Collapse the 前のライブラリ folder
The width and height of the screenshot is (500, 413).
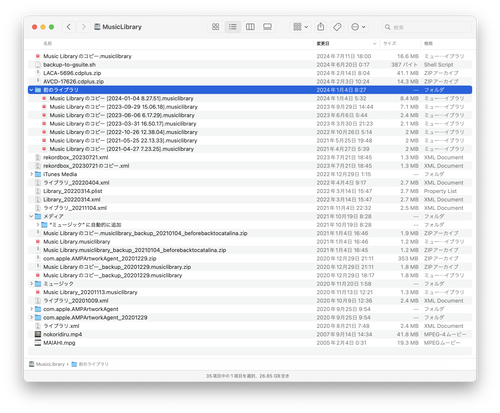tap(31, 90)
